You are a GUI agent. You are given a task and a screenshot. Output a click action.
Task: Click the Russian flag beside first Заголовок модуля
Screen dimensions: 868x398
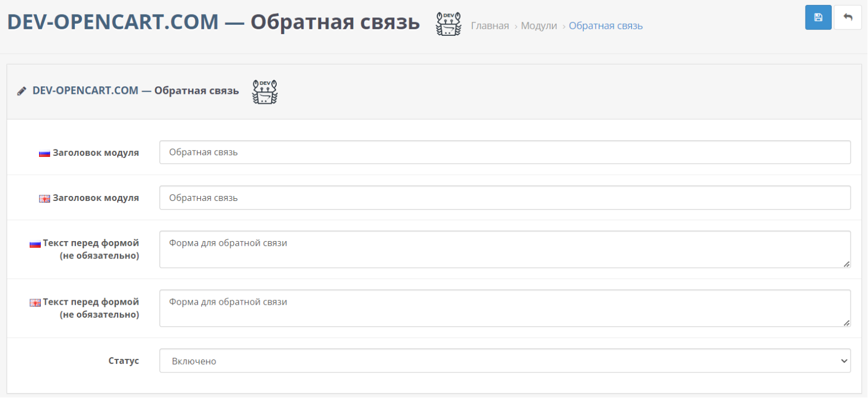44,154
